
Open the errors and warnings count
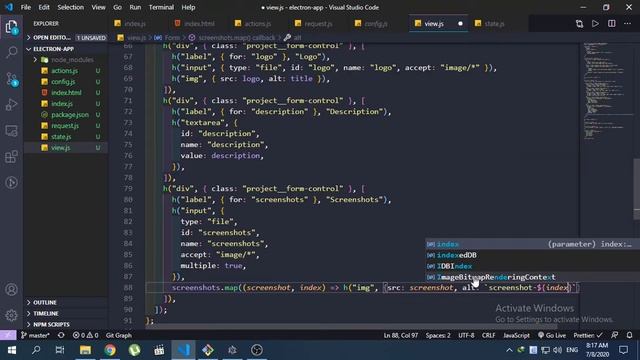85,335
